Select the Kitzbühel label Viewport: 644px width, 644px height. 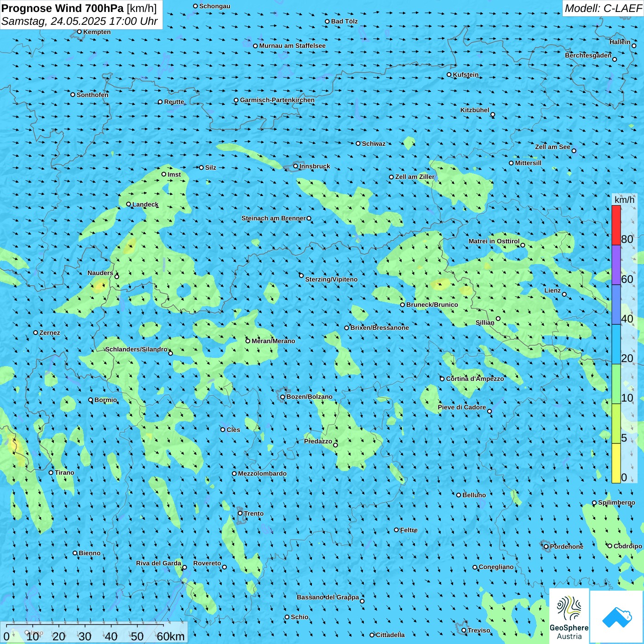[x=475, y=110]
